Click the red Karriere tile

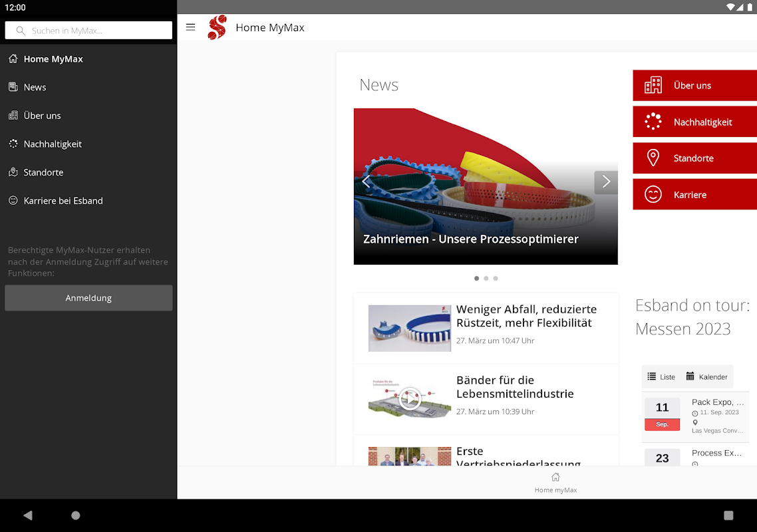[x=694, y=195]
